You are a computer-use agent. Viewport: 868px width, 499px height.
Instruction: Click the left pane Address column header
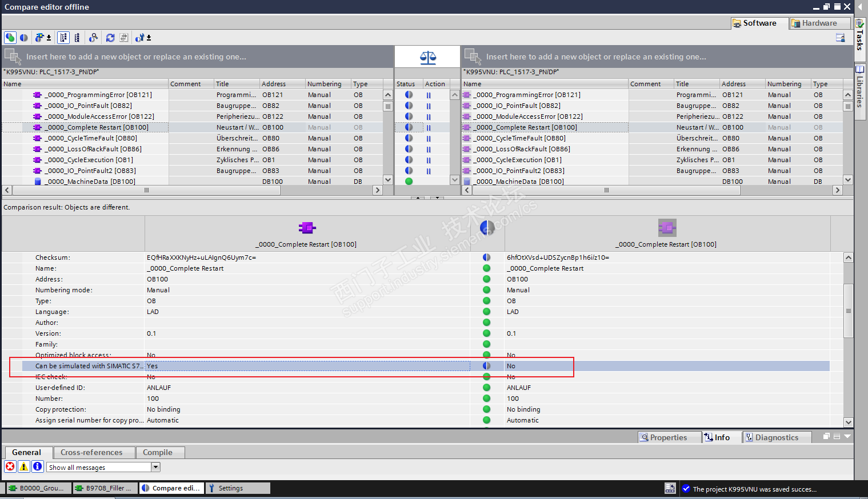pyautogui.click(x=282, y=84)
